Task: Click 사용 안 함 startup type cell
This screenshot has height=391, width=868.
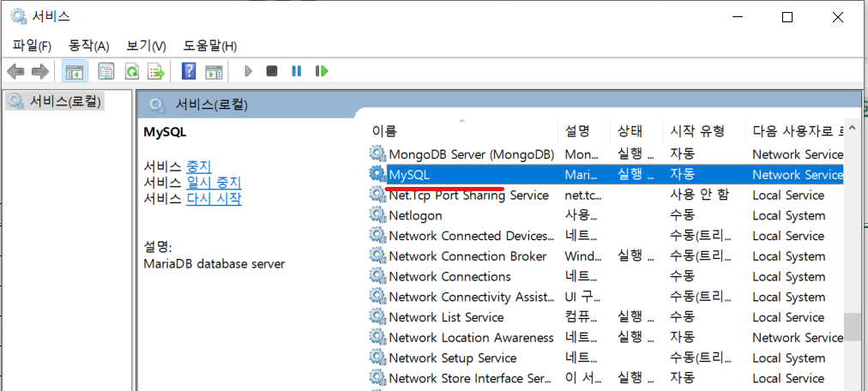Action: click(699, 195)
